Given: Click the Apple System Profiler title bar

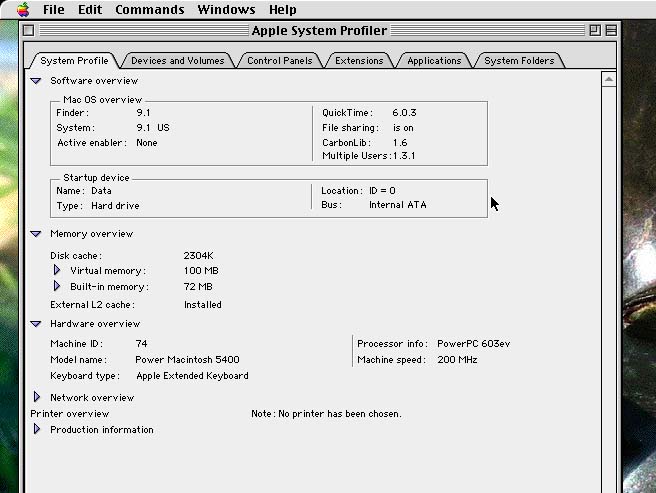Looking at the screenshot, I should pyautogui.click(x=319, y=31).
